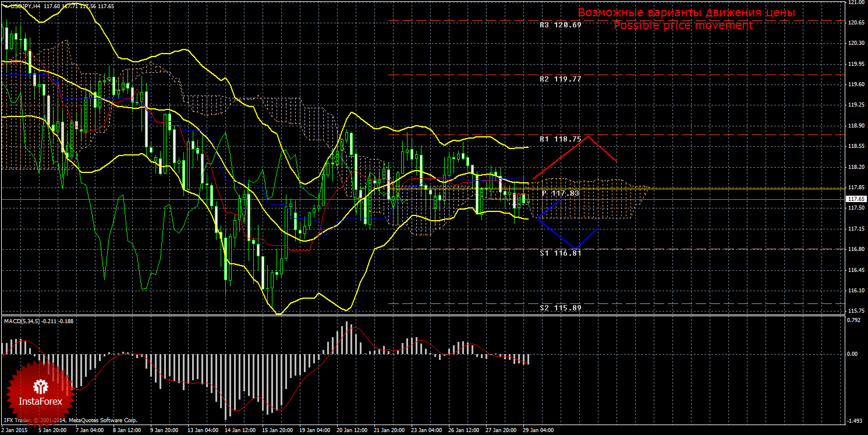Select the 14 Jan 12:00 time axis label

(239, 431)
